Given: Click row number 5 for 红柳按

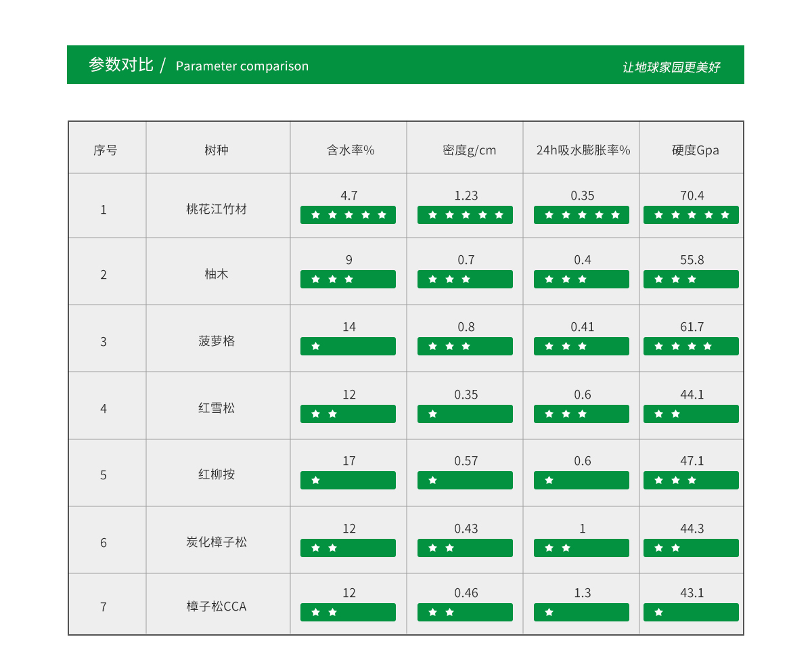Looking at the screenshot, I should (x=104, y=475).
